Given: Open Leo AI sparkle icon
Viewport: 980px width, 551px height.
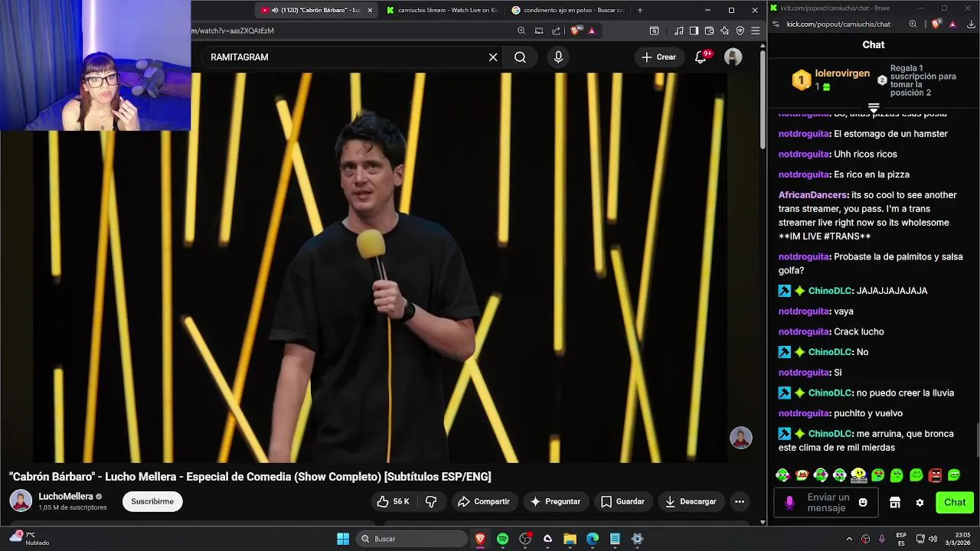Looking at the screenshot, I should pyautogui.click(x=724, y=31).
